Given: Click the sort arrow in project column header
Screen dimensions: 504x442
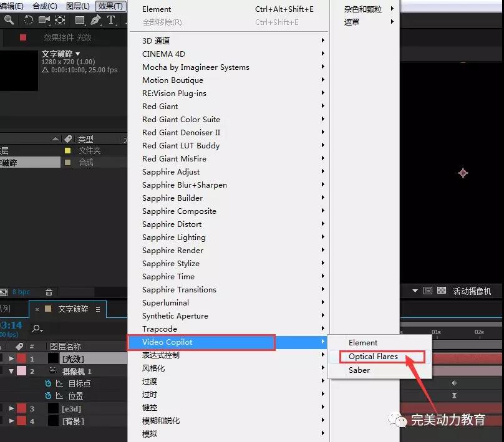Looking at the screenshot, I should [56, 139].
